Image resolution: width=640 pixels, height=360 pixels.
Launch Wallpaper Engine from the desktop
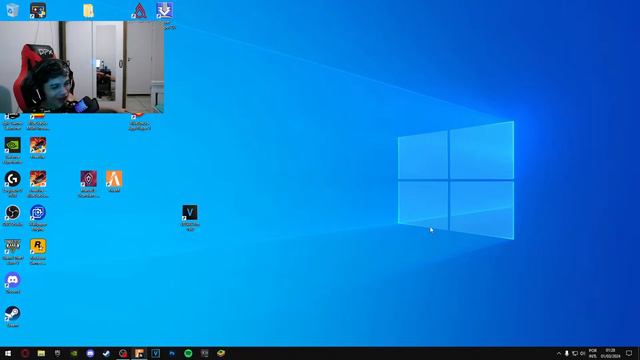[38, 218]
